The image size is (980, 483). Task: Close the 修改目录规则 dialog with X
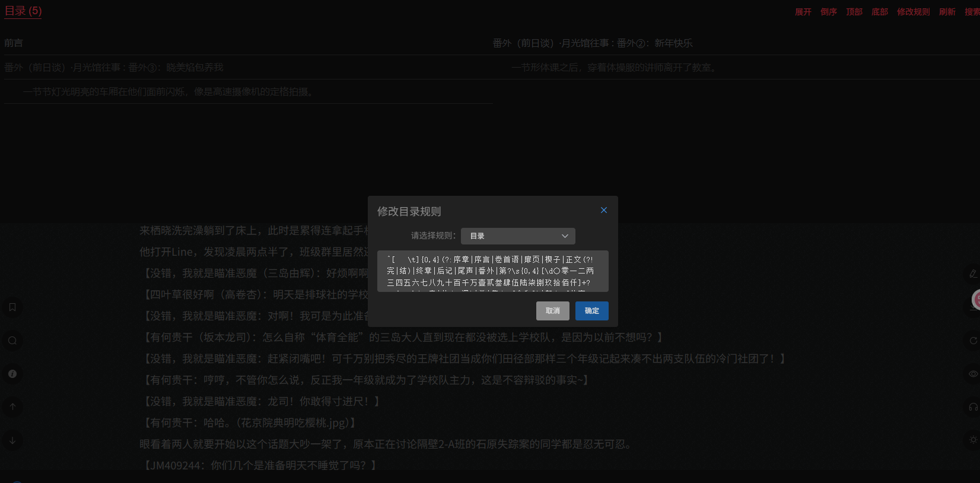coord(604,210)
